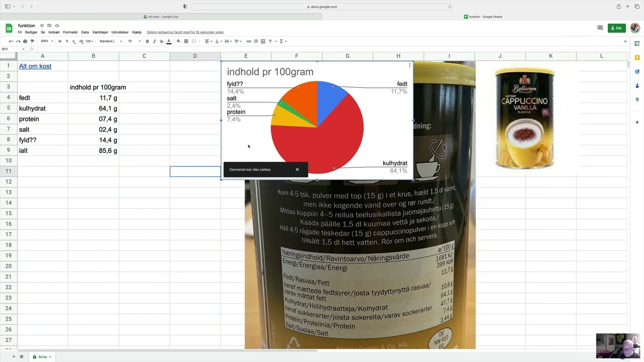Open Safari's share button
The width and height of the screenshot is (644, 362).
(618, 7)
